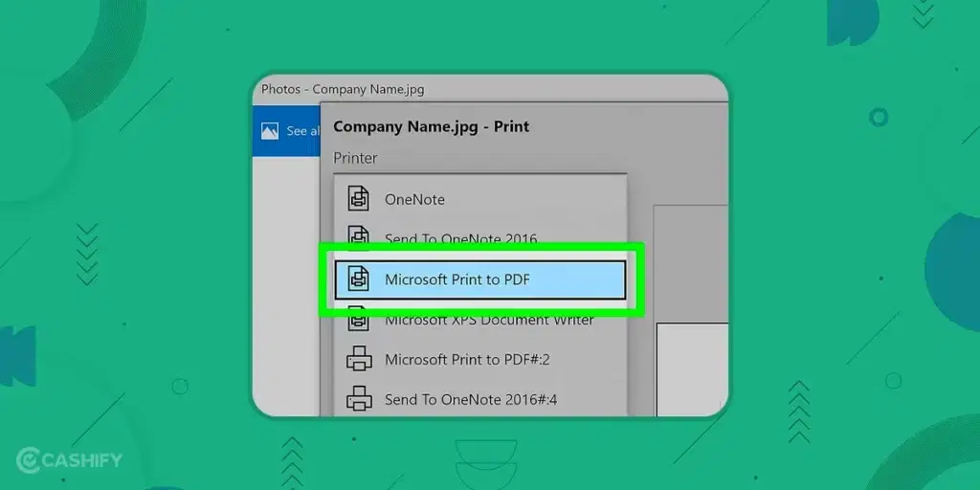
Task: Select Microsoft XPS Document Writer option
Action: pos(480,321)
